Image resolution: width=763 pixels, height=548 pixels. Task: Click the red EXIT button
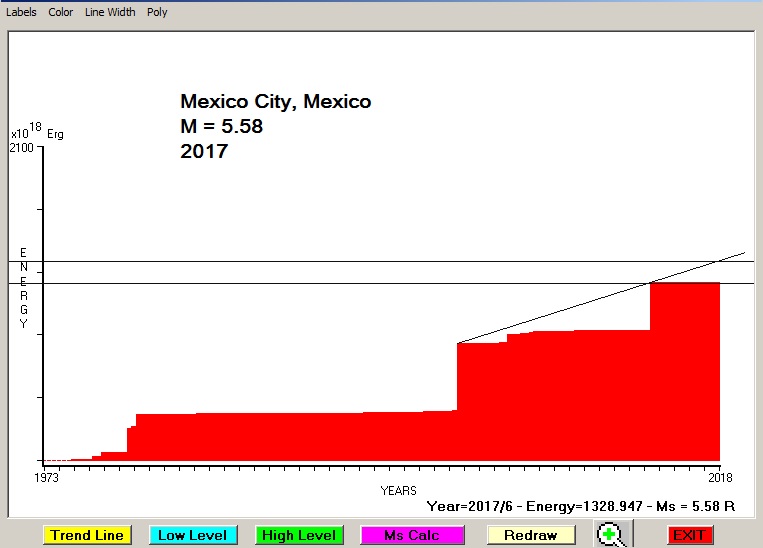(689, 535)
